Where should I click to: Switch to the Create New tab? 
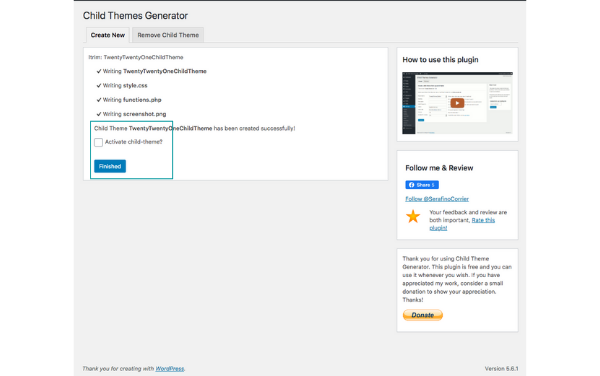(108, 35)
